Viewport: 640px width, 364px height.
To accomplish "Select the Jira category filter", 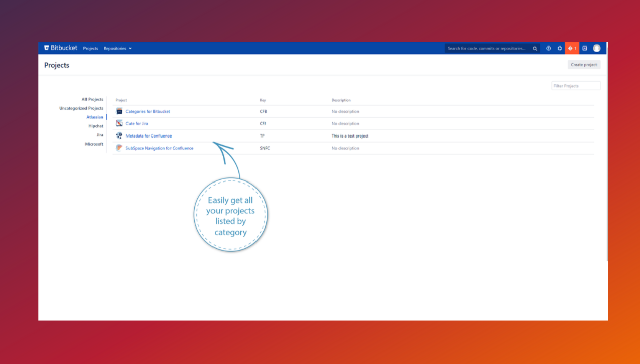I will [x=99, y=134].
